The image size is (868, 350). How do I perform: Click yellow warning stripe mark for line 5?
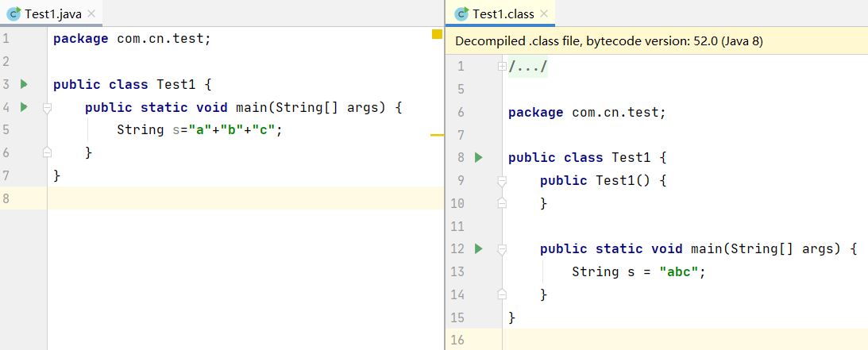pos(437,135)
